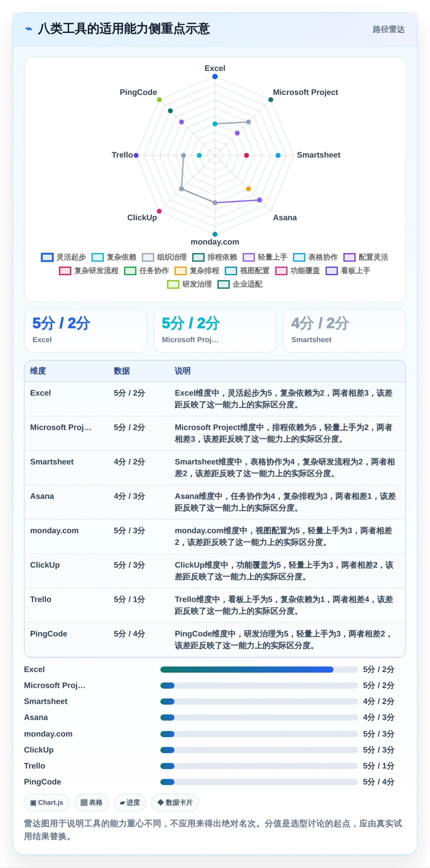The height and width of the screenshot is (868, 430).
Task: Click the 进度 tag chip
Action: 130,803
